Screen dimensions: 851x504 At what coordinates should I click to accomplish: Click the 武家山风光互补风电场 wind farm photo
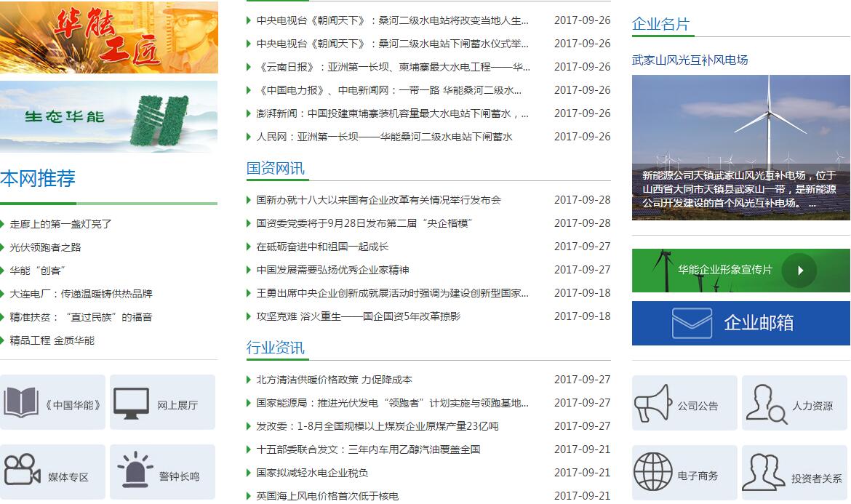tap(740, 147)
